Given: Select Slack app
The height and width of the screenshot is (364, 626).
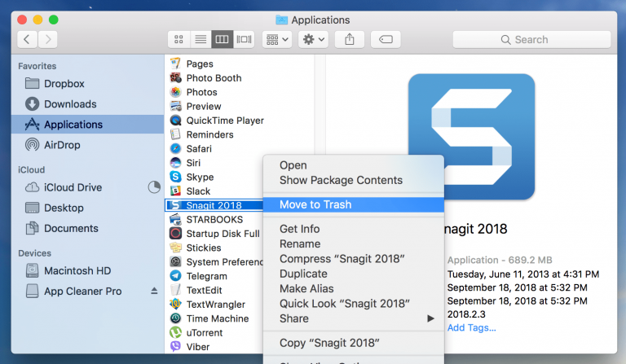Looking at the screenshot, I should point(198,191).
